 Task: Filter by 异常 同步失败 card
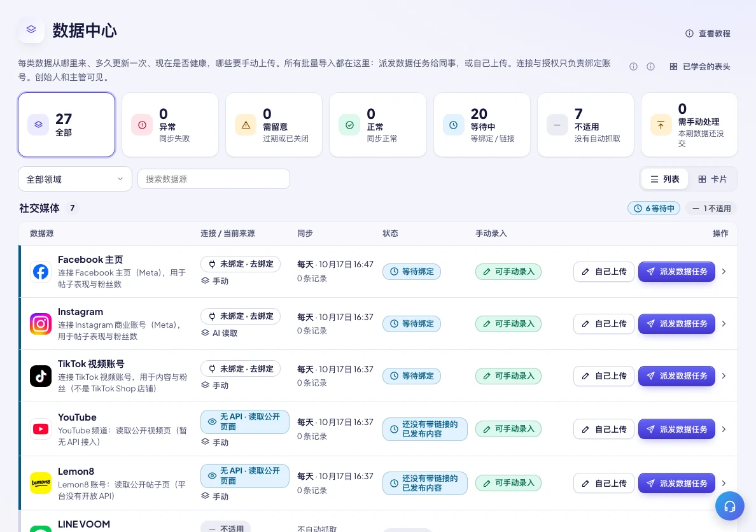click(170, 125)
